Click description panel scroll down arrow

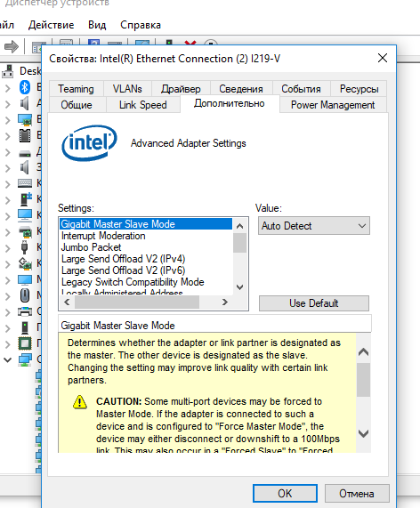coord(363,433)
